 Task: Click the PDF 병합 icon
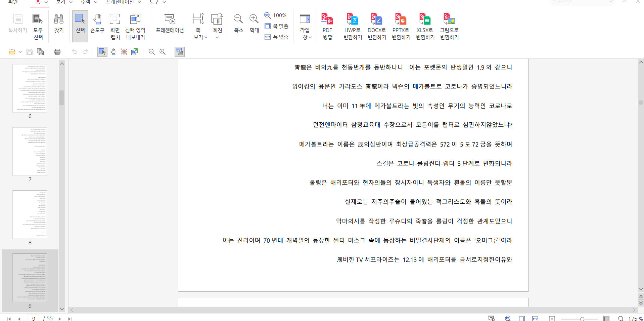327,26
